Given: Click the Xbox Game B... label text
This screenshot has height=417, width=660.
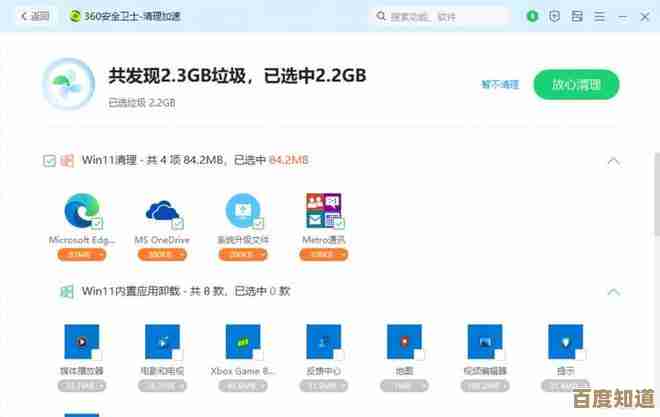Looking at the screenshot, I should 243,371.
